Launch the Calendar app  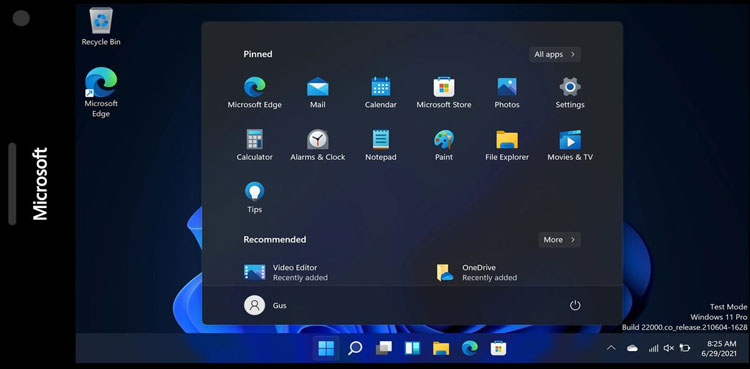[381, 93]
